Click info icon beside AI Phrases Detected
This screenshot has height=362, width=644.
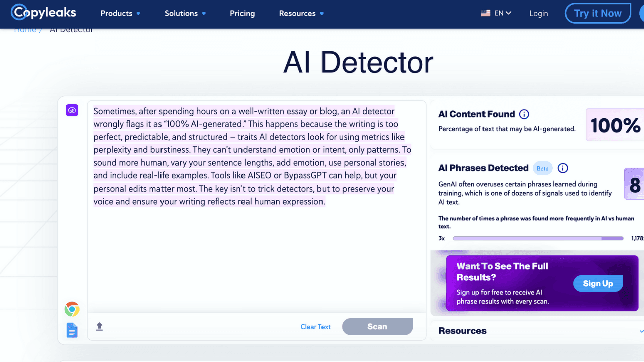(x=563, y=168)
